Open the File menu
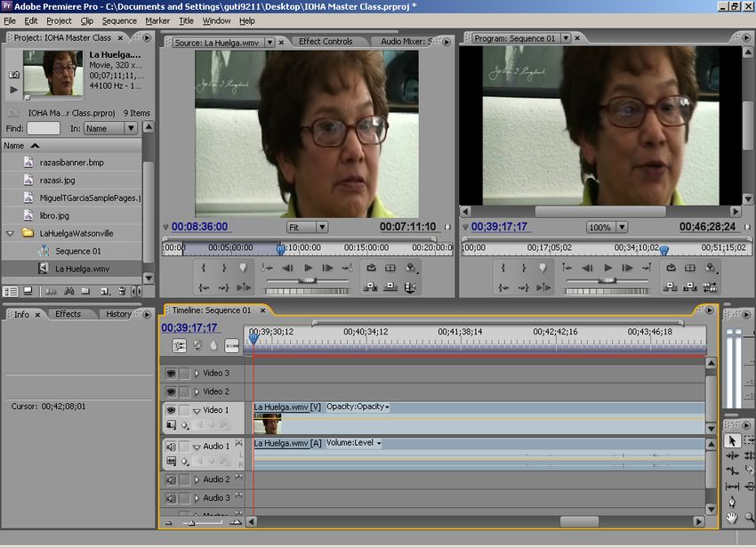The width and height of the screenshot is (756, 548). 10,20
